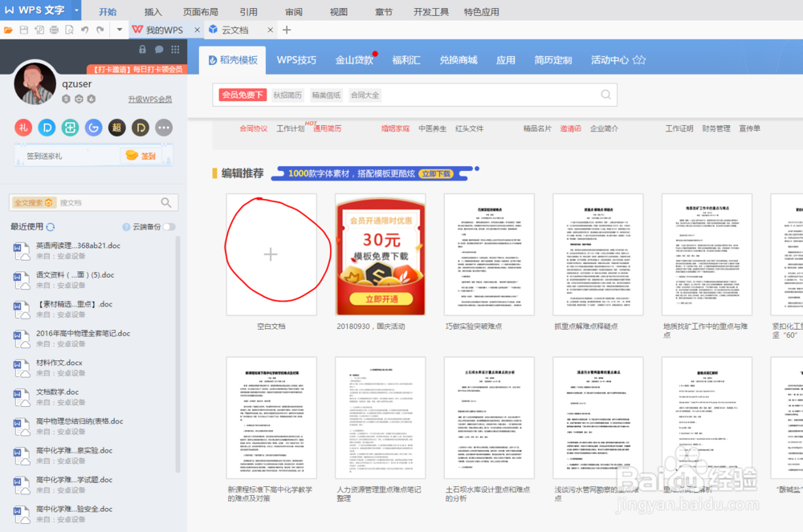Open the apps grid icon in sidebar header
803x532 pixels.
coord(175,49)
